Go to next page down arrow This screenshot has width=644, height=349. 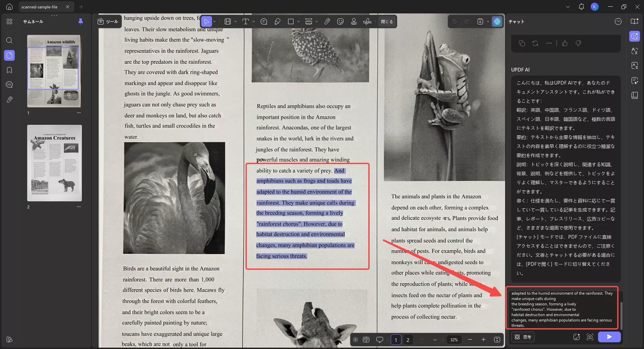tap(435, 340)
